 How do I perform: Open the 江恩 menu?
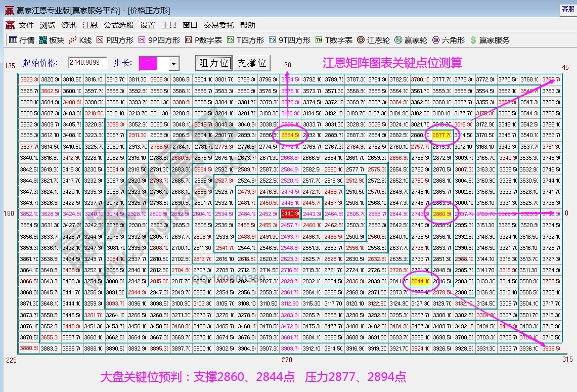click(x=90, y=25)
